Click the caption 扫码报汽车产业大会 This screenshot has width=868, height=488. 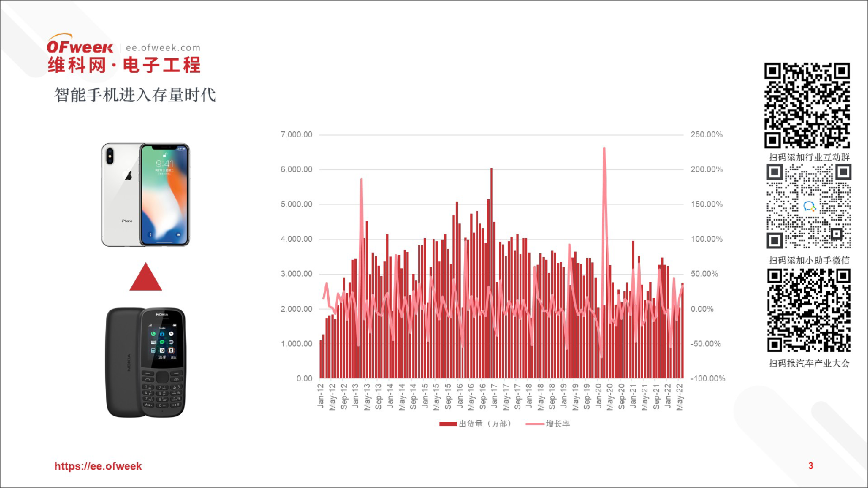click(809, 363)
